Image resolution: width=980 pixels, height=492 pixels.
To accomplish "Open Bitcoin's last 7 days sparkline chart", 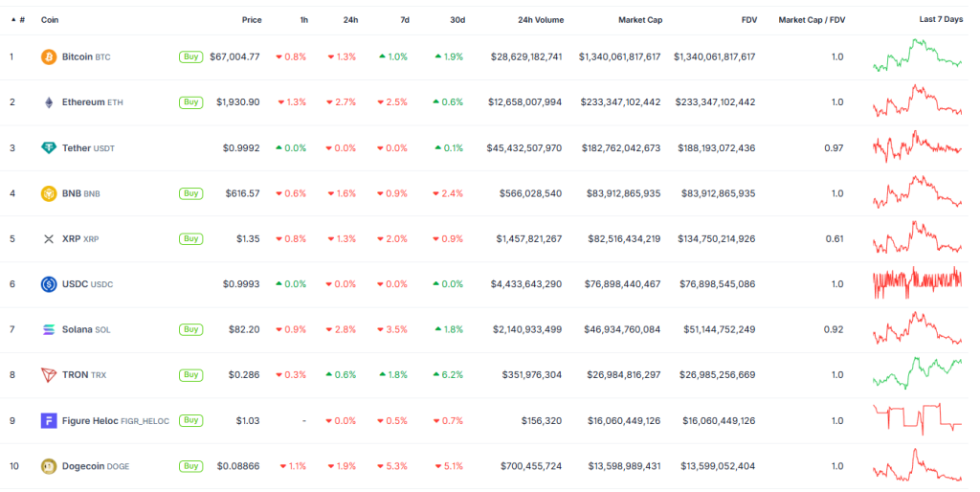I will tap(918, 56).
